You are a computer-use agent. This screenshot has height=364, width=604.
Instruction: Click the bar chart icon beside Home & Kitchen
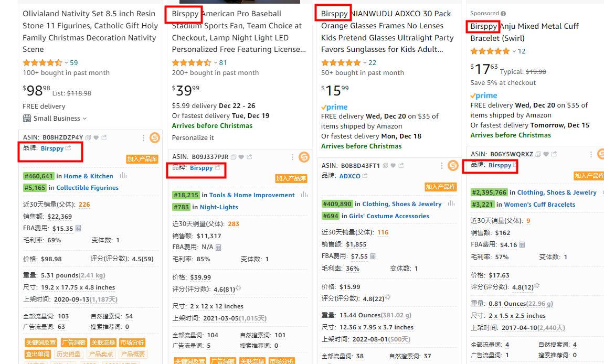point(123,176)
